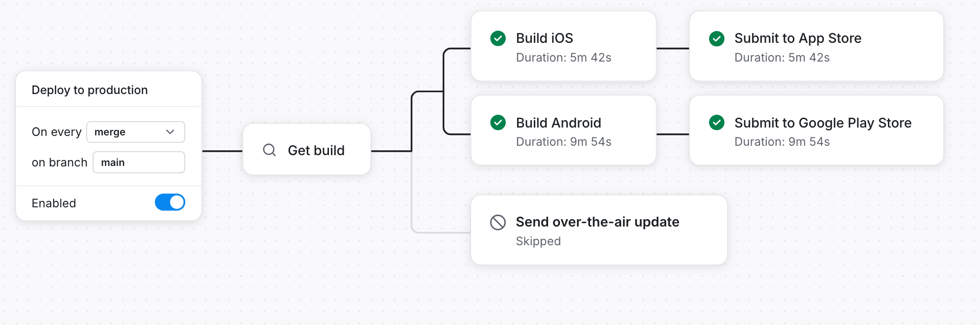Open the merge trigger dropdown
The height and width of the screenshot is (325, 980).
[x=135, y=132]
